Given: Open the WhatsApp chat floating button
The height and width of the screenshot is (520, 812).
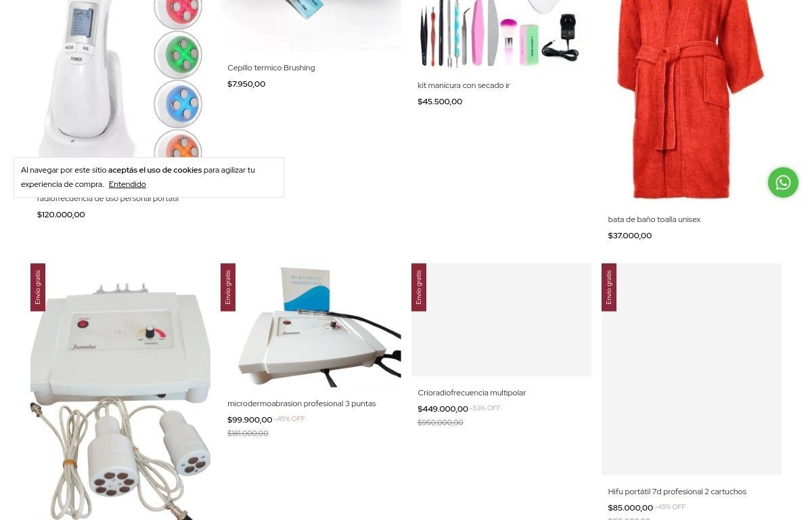Looking at the screenshot, I should (783, 183).
